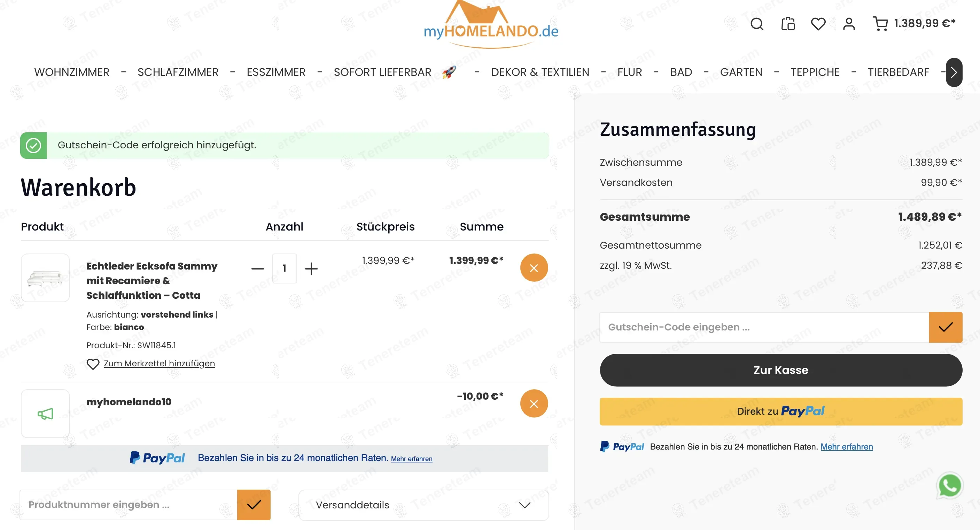This screenshot has height=530, width=980.
Task: Open the product compare icon
Action: coord(788,24)
